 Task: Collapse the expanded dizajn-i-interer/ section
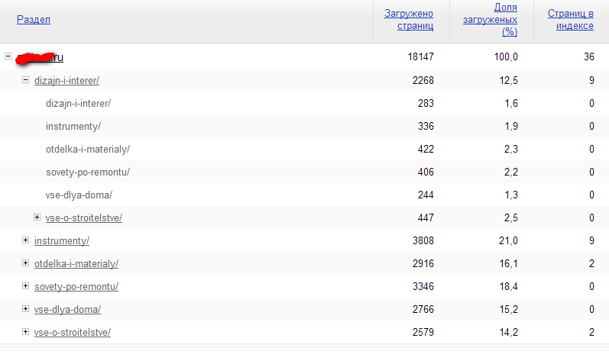pyautogui.click(x=25, y=79)
